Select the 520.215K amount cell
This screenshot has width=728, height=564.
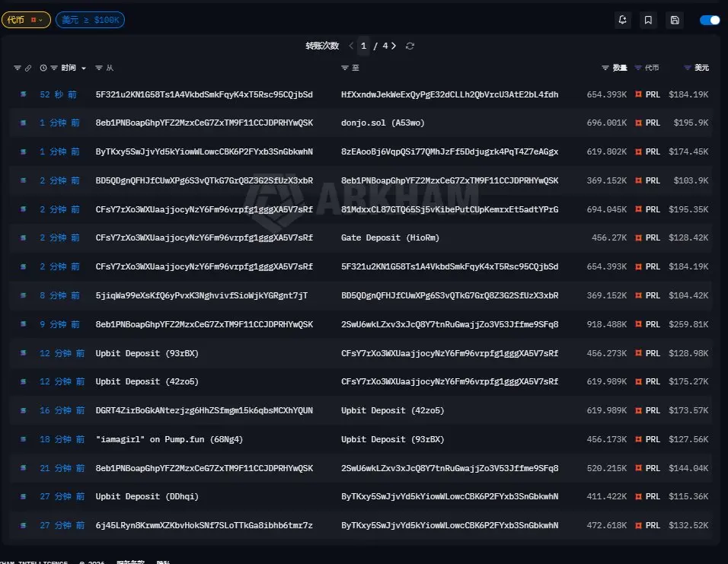[x=606, y=468]
